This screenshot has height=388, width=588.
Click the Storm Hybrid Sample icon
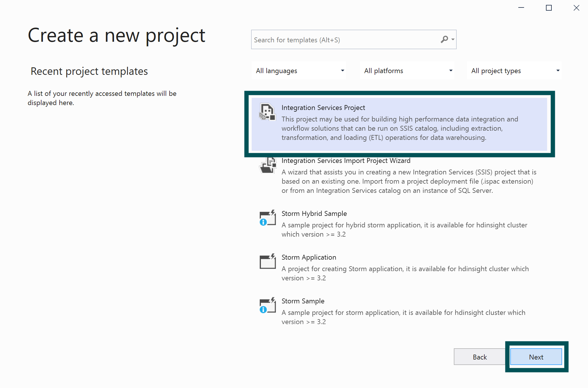tap(267, 218)
